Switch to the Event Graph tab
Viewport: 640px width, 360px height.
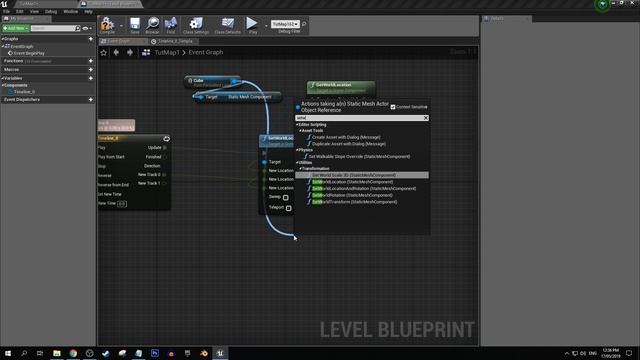pyautogui.click(x=122, y=41)
